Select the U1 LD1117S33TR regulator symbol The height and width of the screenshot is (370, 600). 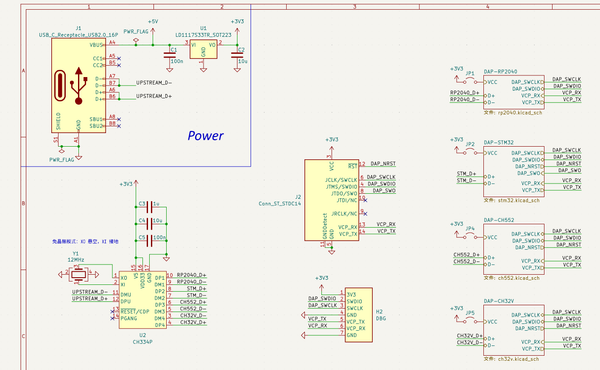(203, 49)
